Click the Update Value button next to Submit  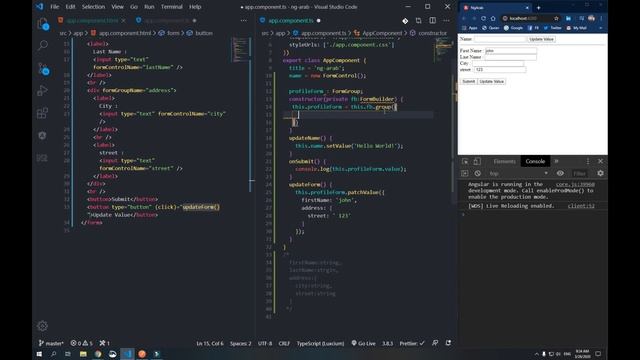491,82
